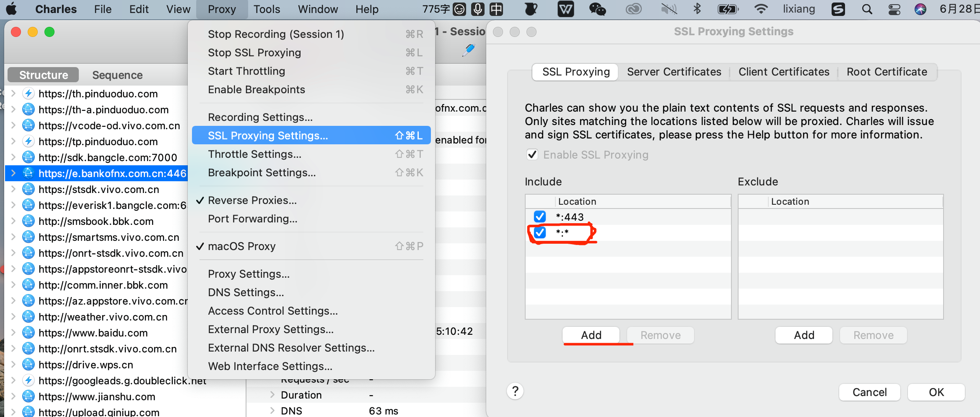980x417 pixels.
Task: Switch to Sequence view tab
Action: (x=117, y=75)
